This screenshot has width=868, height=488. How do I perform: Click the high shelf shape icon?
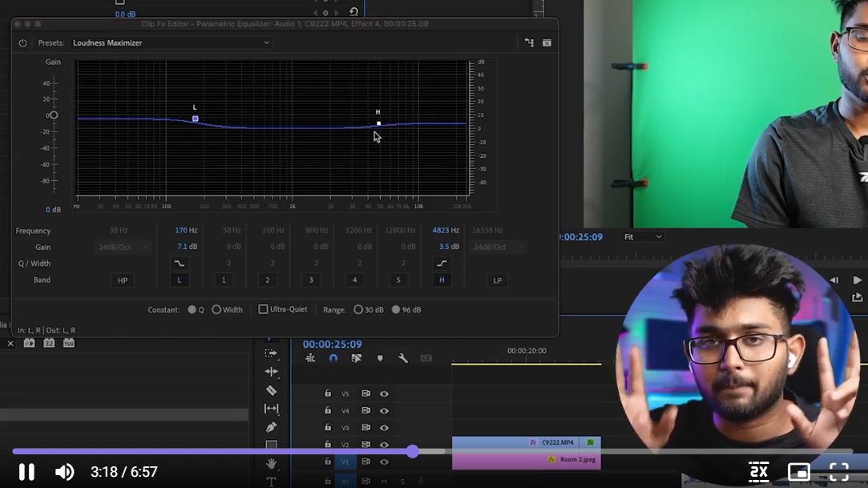point(442,264)
